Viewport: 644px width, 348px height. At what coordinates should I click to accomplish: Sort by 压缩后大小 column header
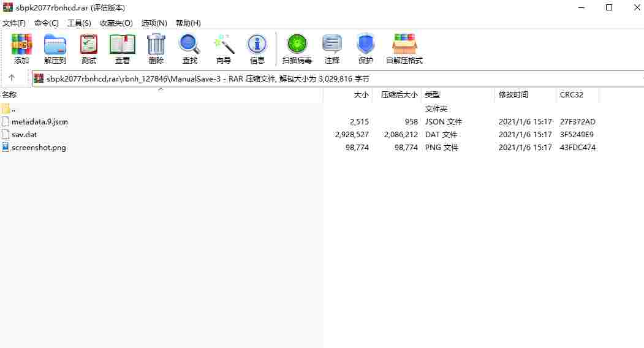point(400,94)
